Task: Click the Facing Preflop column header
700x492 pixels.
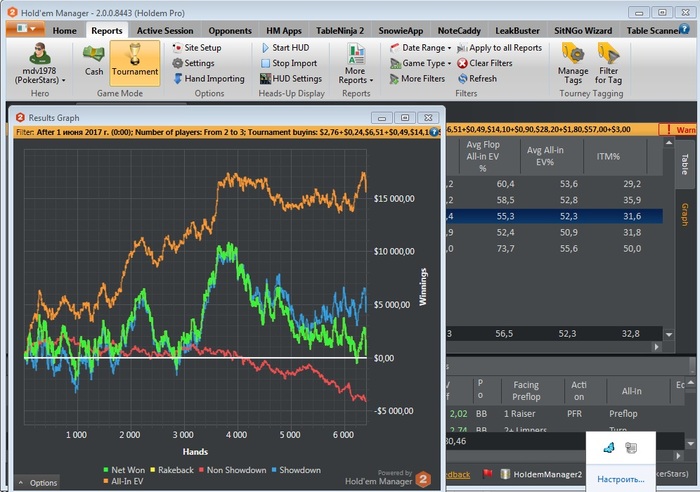Action: click(526, 391)
